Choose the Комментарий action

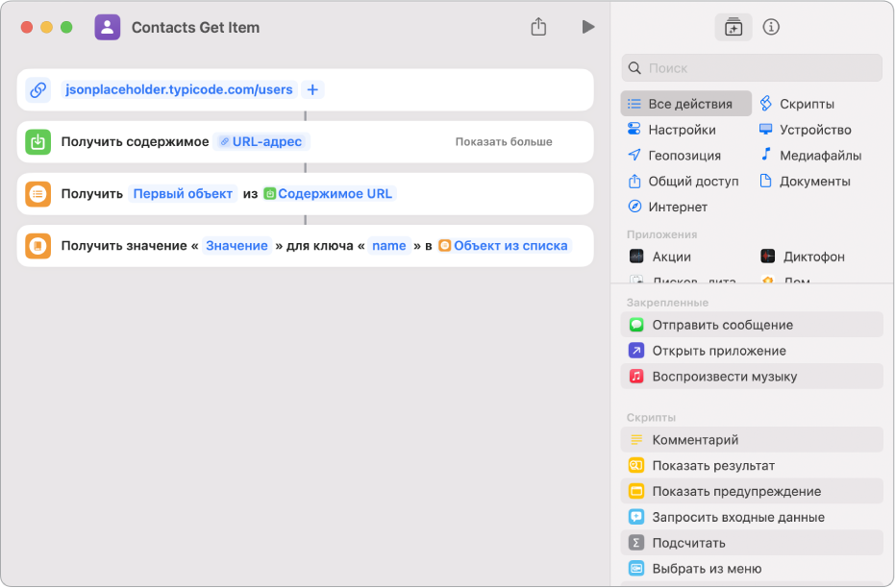tap(752, 440)
